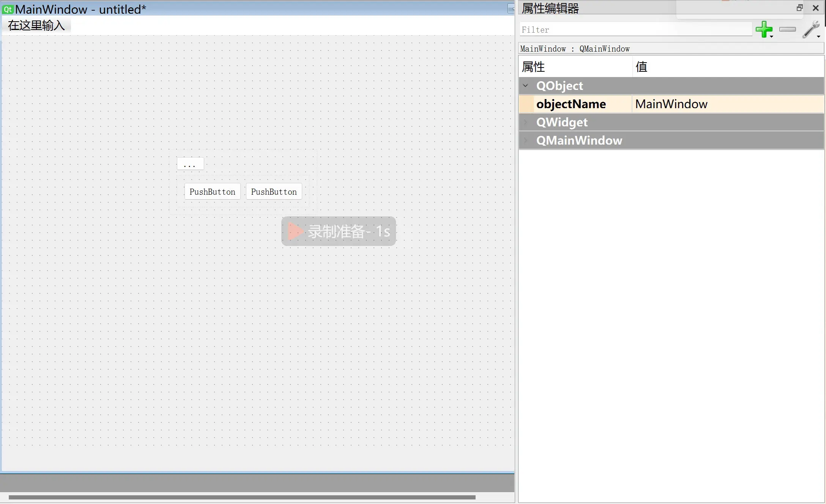
Task: Select the left PushButton
Action: [x=213, y=192]
